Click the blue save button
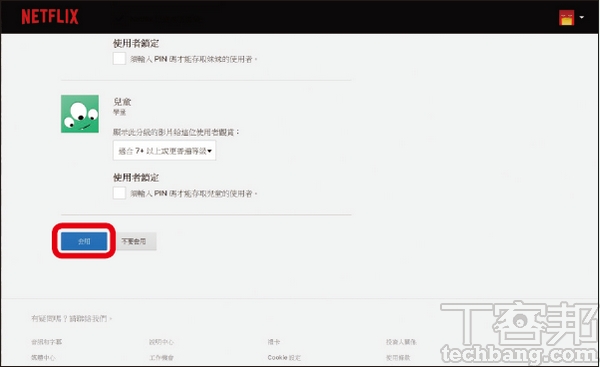600x367 pixels. pyautogui.click(x=84, y=241)
